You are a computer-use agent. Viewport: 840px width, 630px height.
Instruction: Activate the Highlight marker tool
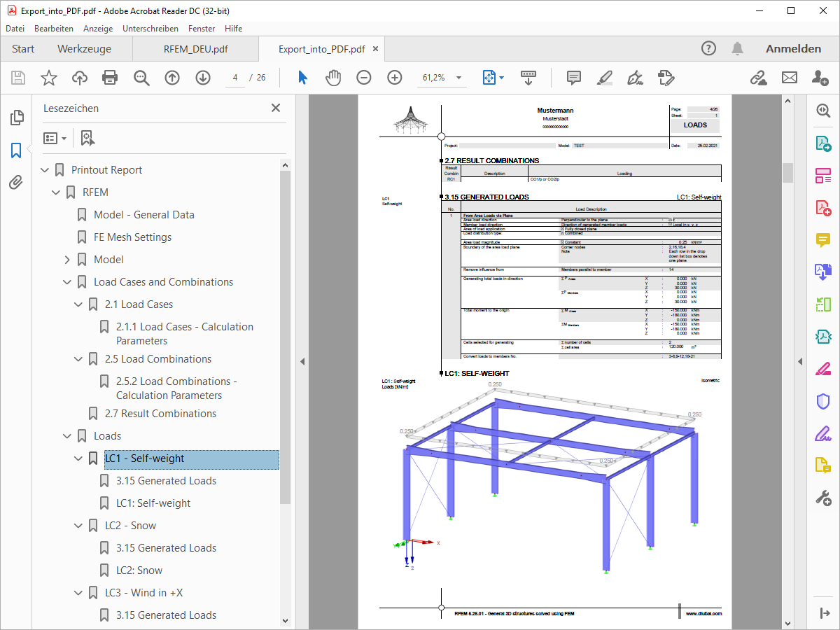[604, 78]
